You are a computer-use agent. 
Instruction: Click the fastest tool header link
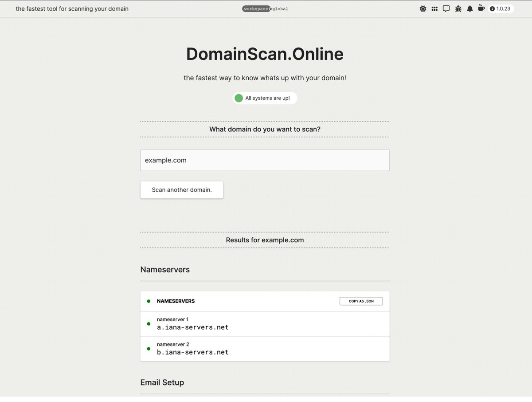pos(72,8)
